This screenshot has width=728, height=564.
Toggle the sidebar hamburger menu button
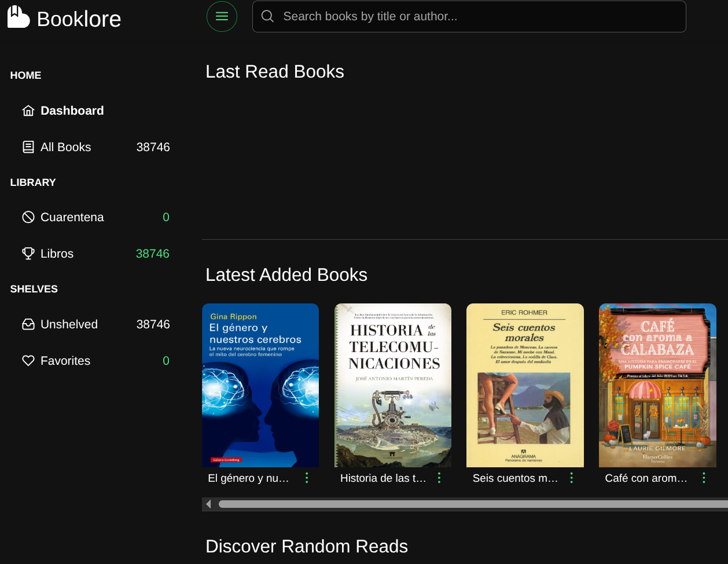pyautogui.click(x=222, y=17)
